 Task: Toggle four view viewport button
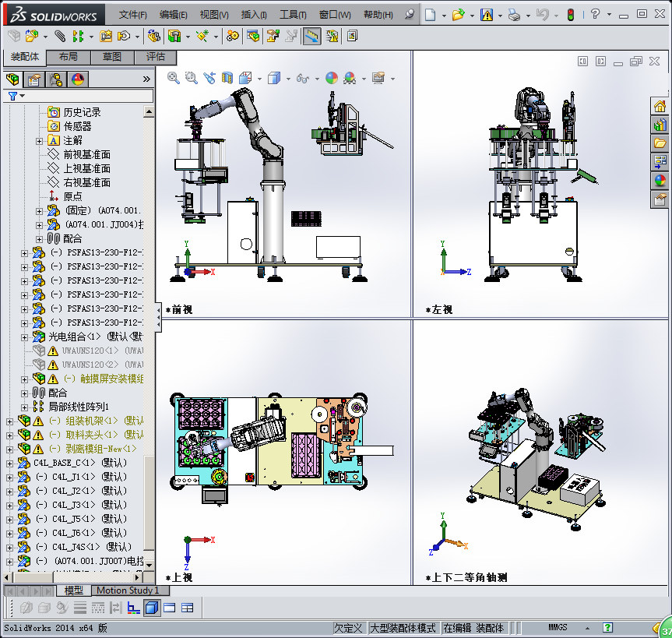[188, 608]
